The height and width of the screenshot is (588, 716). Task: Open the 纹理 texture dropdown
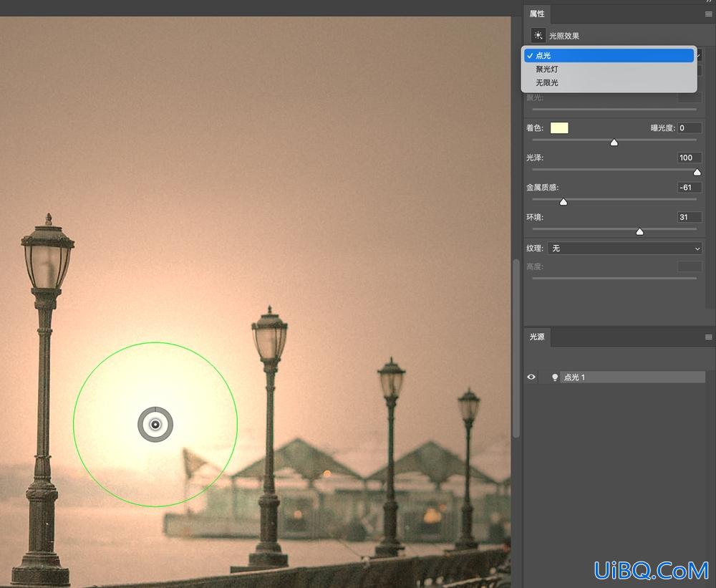click(x=624, y=248)
